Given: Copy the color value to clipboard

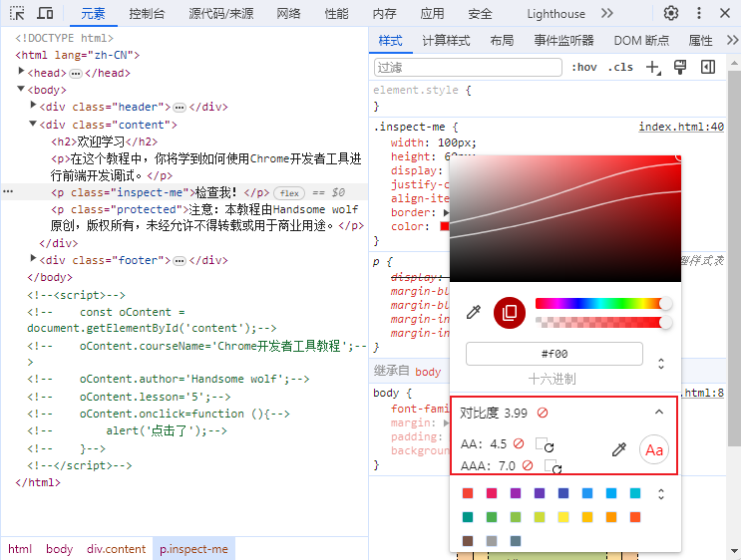Looking at the screenshot, I should coord(509,313).
